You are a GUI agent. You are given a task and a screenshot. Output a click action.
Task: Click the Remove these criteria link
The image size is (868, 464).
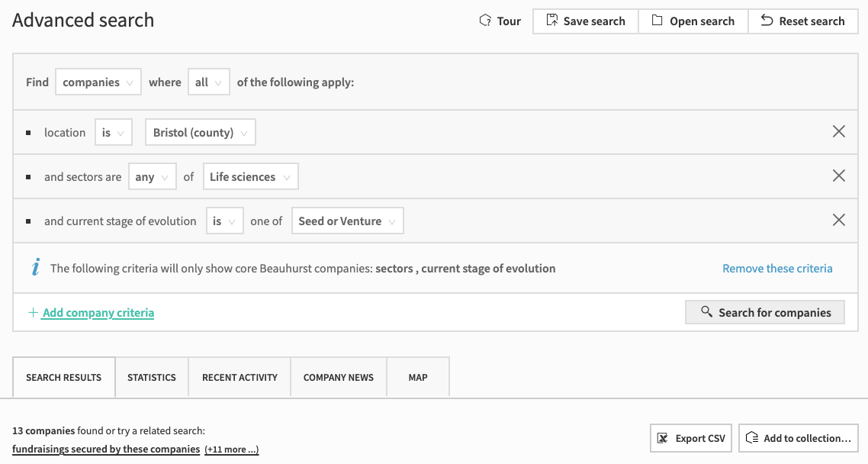(777, 269)
